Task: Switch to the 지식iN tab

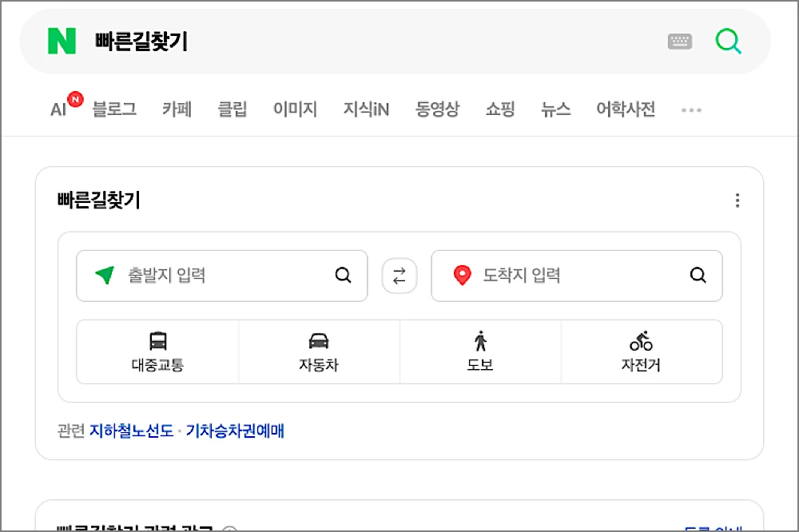Action: click(x=366, y=109)
